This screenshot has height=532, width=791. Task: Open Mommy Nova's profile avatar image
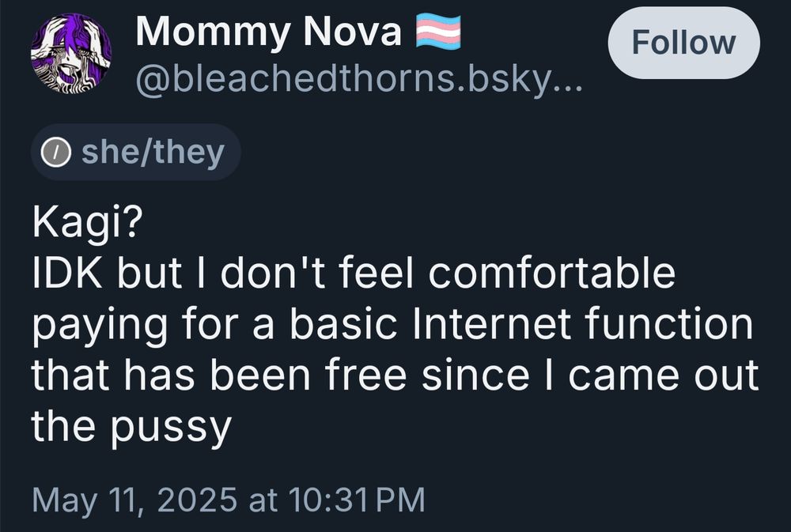(x=71, y=54)
